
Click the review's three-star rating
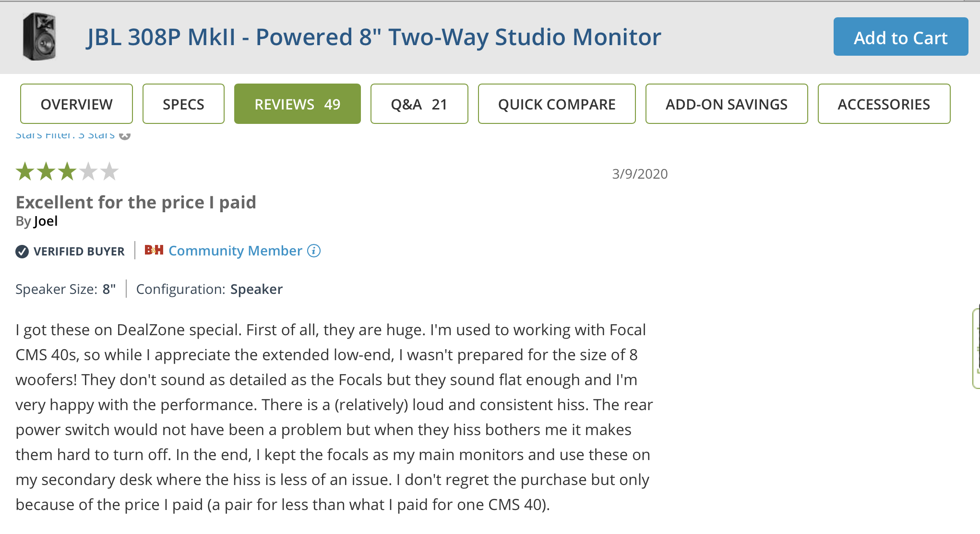[67, 171]
